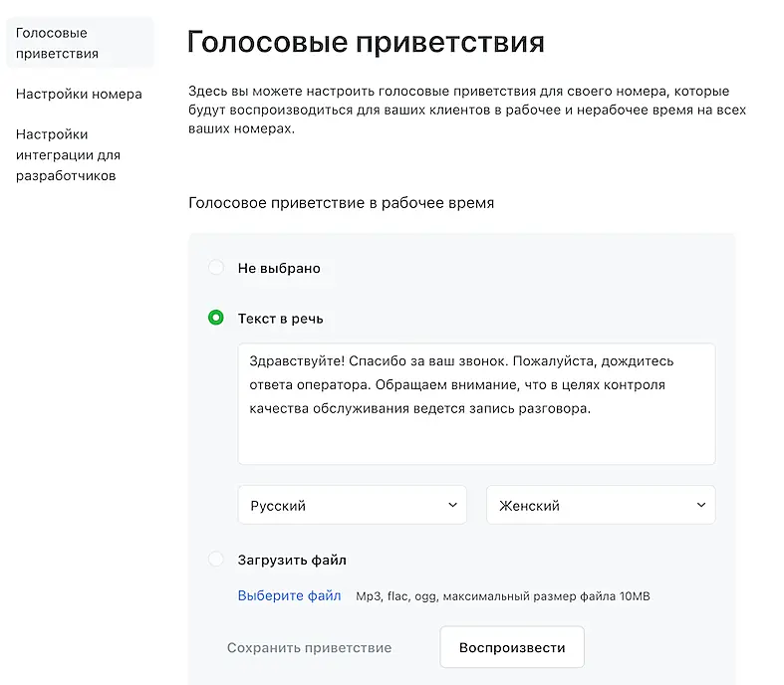Open Настройки номера in the sidebar

79,95
